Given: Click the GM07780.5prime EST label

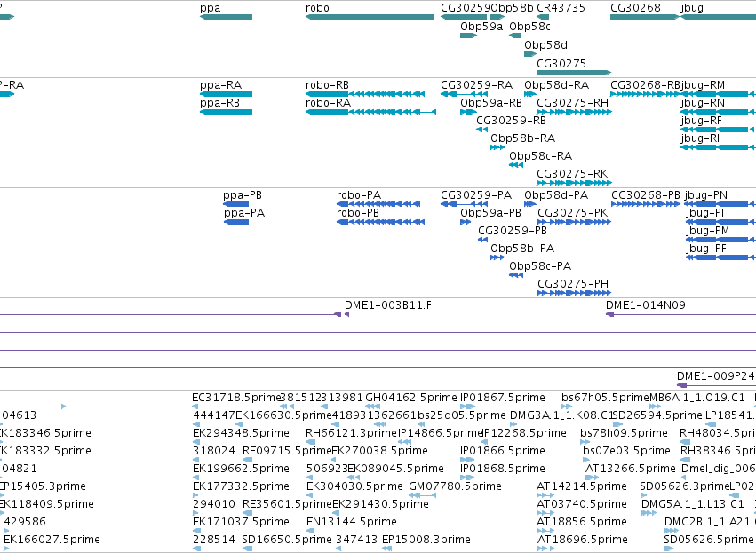Looking at the screenshot, I should [x=455, y=486].
